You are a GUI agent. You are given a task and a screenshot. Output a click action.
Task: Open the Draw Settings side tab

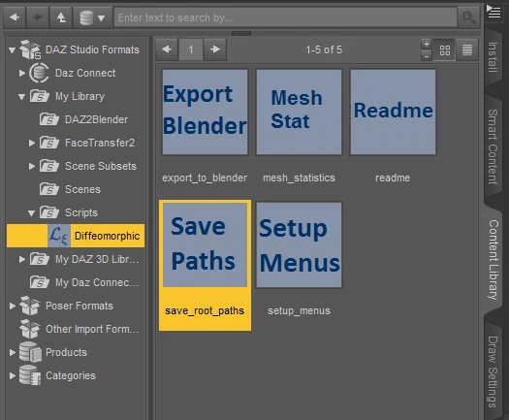point(493,372)
